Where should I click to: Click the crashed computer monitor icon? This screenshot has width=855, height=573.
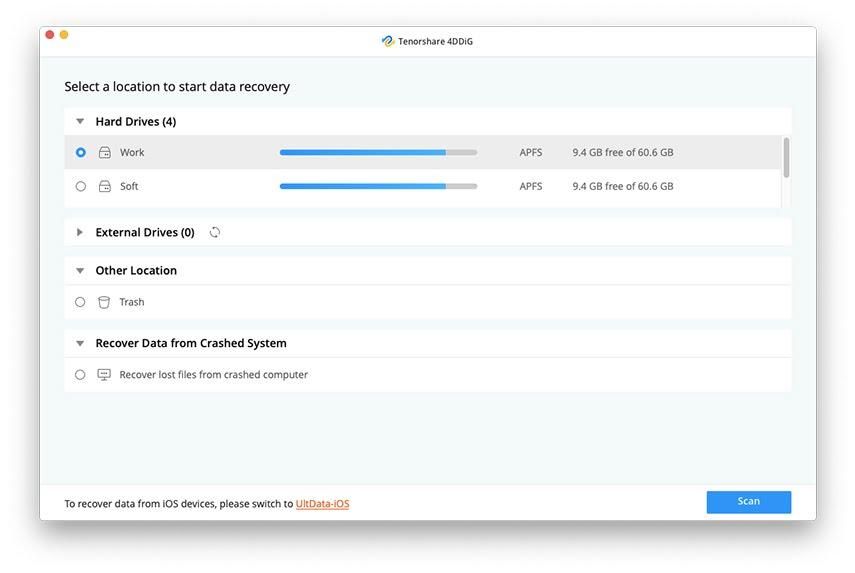[104, 375]
